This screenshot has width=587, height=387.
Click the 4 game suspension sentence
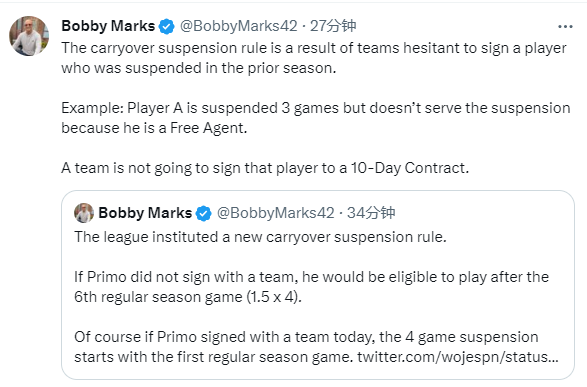(316, 347)
